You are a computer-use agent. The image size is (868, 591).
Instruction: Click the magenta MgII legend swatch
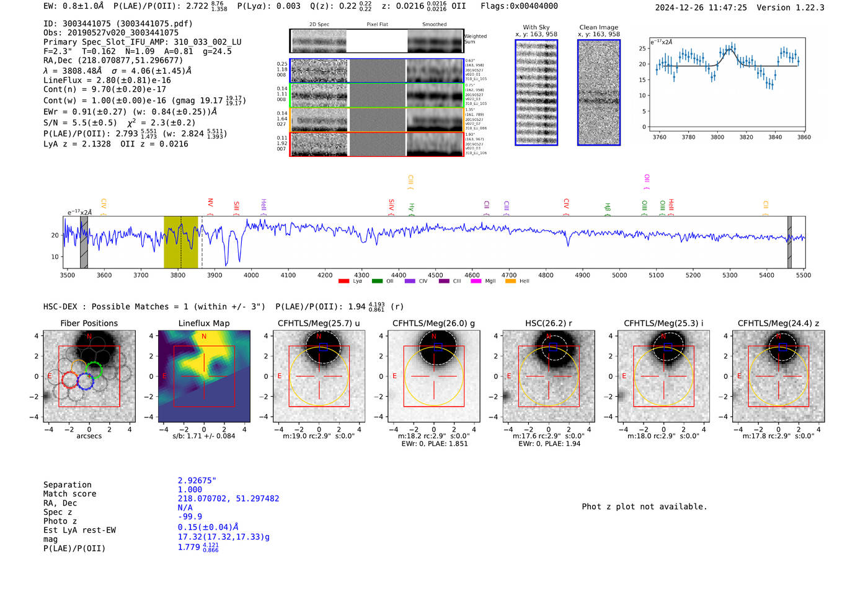pos(476,282)
